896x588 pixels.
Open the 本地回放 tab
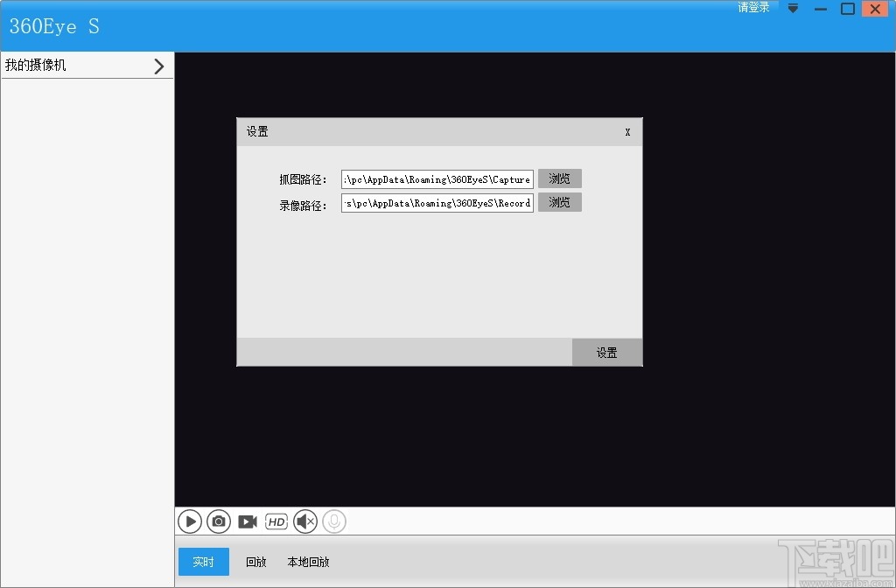(x=308, y=562)
